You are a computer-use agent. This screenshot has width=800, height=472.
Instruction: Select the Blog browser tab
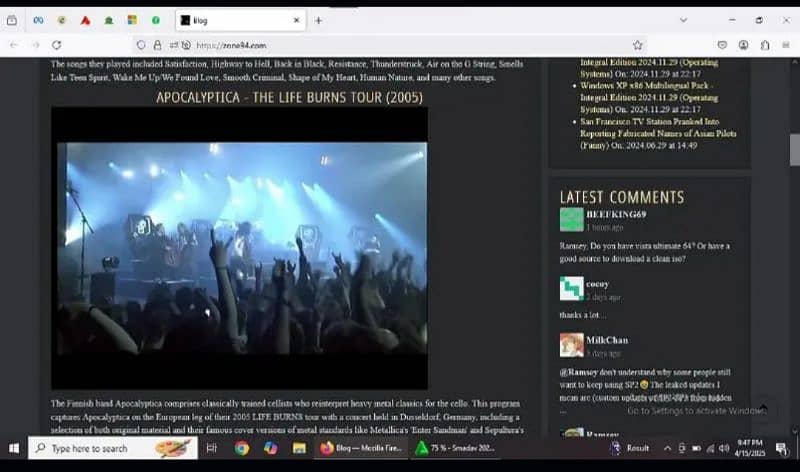click(240, 20)
